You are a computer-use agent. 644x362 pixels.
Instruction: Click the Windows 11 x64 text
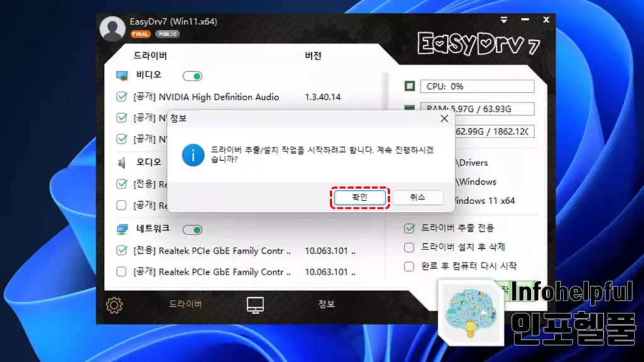tap(484, 200)
